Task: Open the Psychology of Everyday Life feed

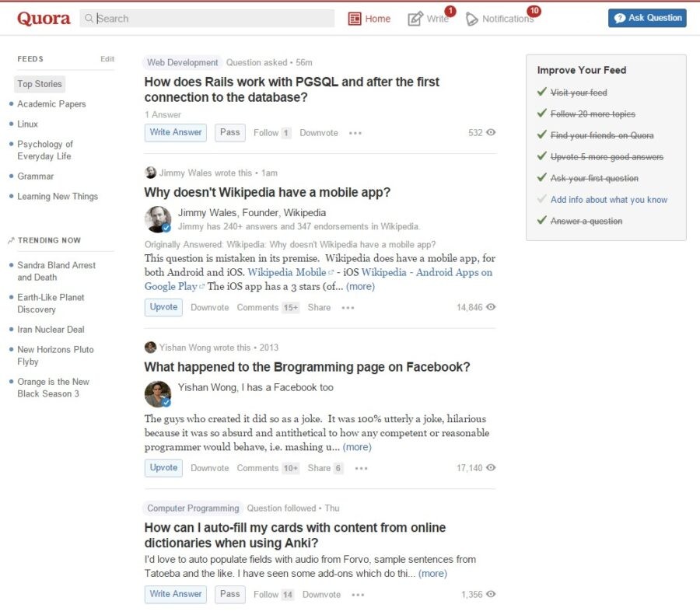Action: pyautogui.click(x=44, y=150)
